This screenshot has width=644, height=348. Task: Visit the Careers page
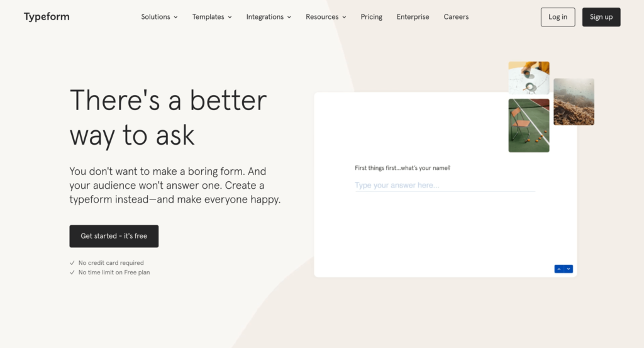(x=456, y=17)
